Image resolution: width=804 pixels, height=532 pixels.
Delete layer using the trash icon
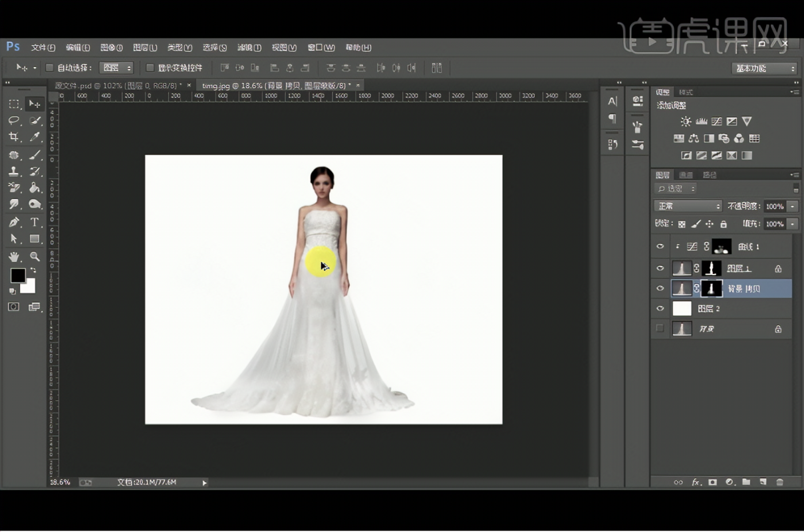click(779, 482)
